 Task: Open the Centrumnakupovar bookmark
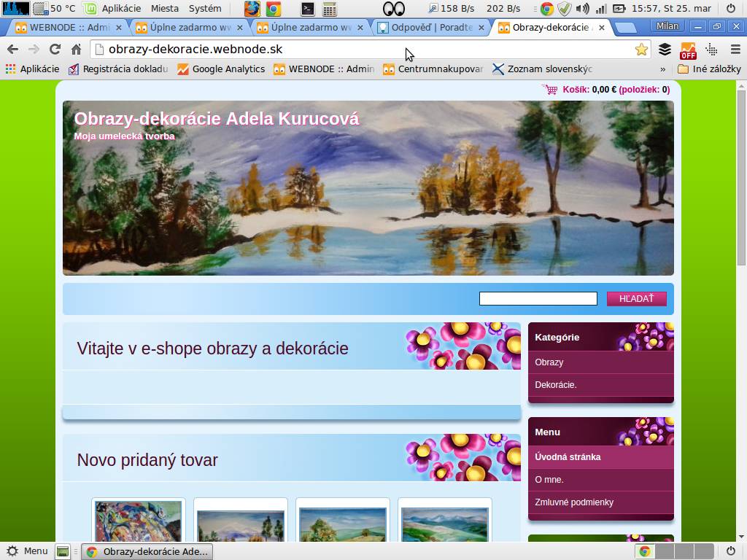click(433, 69)
